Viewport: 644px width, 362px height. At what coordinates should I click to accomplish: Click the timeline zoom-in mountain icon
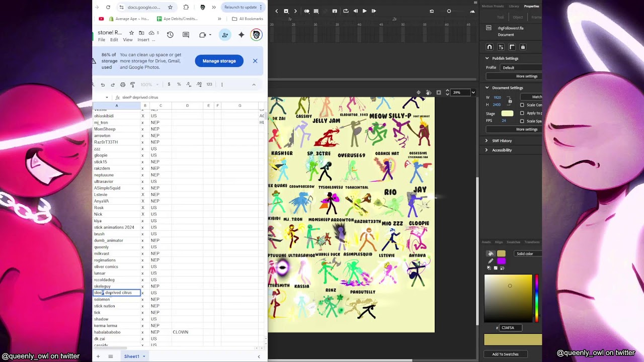click(x=472, y=11)
